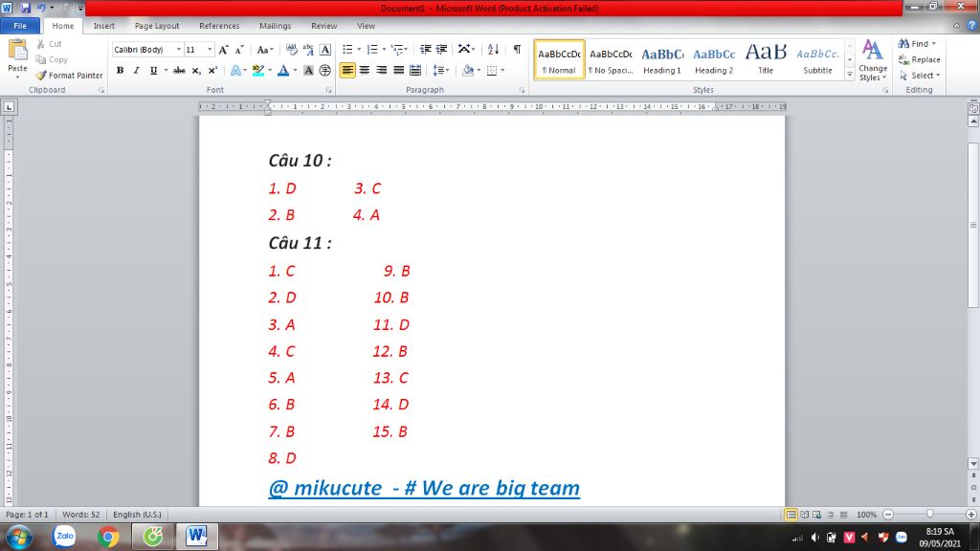
Task: Toggle Underline formatting
Action: (153, 71)
